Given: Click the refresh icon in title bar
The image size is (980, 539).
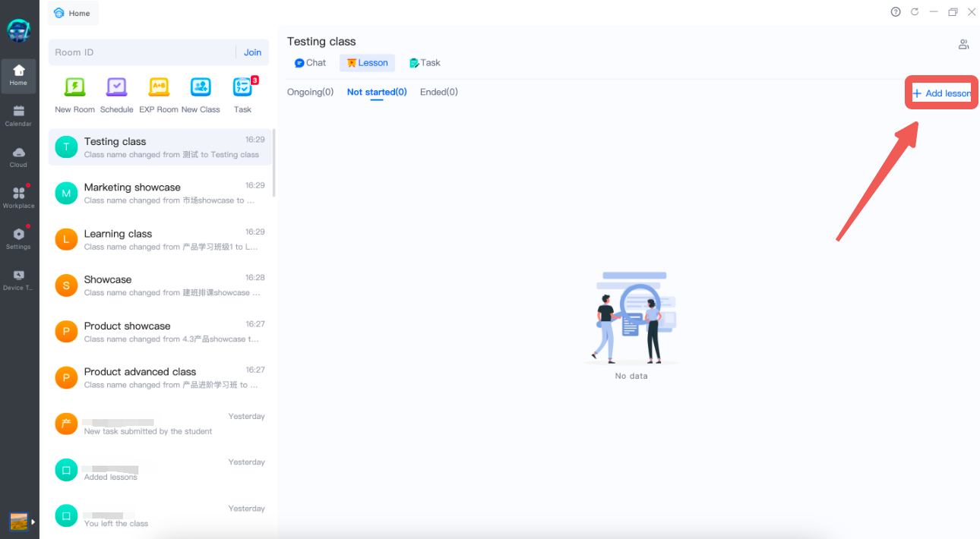Looking at the screenshot, I should coord(915,12).
